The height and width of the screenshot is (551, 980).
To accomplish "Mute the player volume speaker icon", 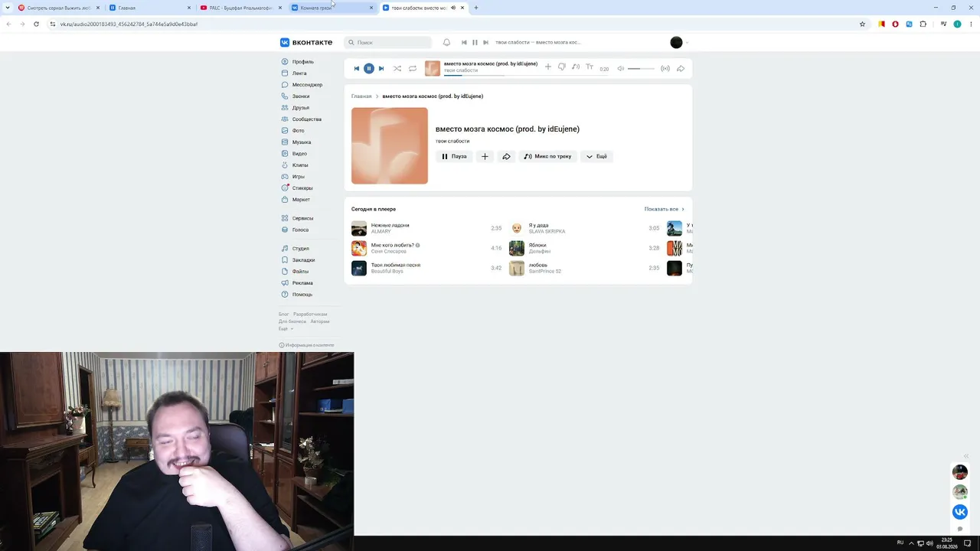I will (621, 69).
